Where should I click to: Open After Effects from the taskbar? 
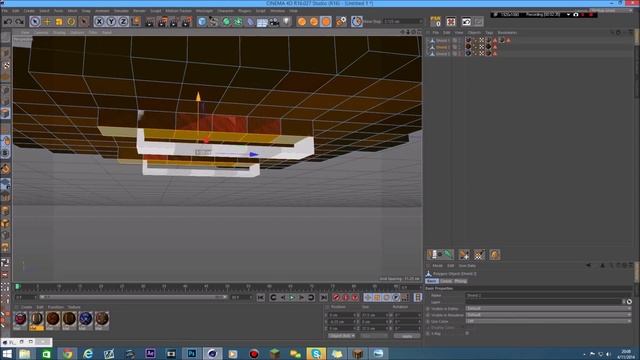click(x=150, y=353)
